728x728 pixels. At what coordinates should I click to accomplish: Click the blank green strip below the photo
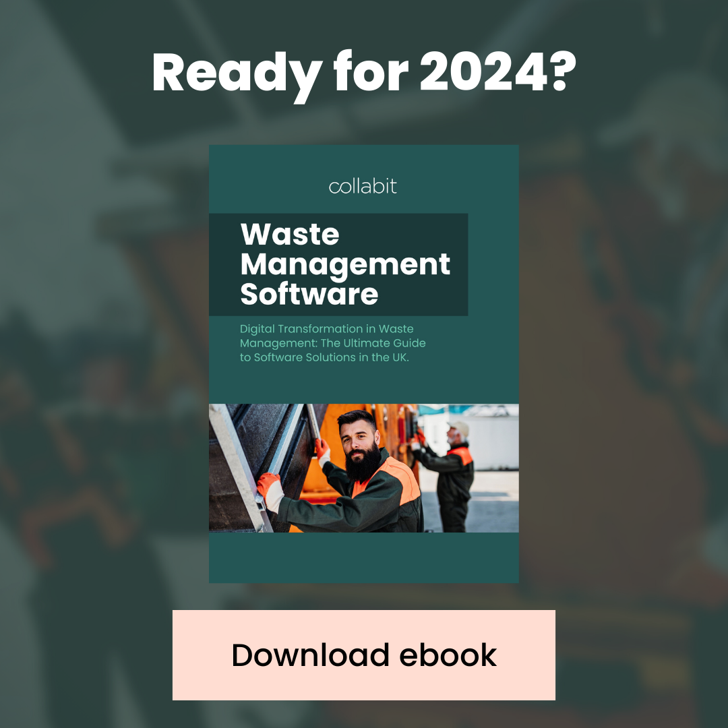(x=364, y=557)
